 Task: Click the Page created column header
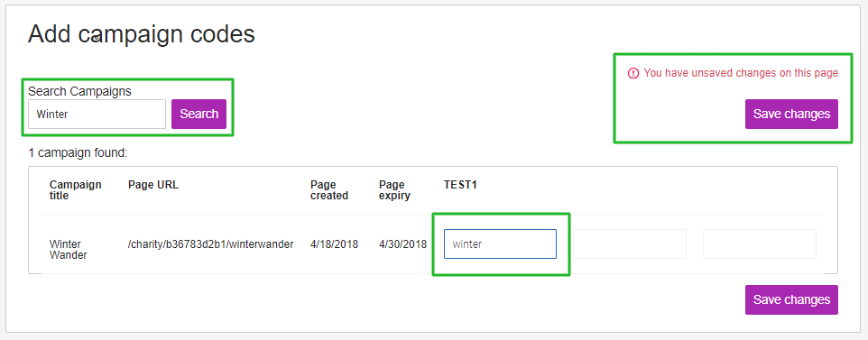(x=329, y=190)
